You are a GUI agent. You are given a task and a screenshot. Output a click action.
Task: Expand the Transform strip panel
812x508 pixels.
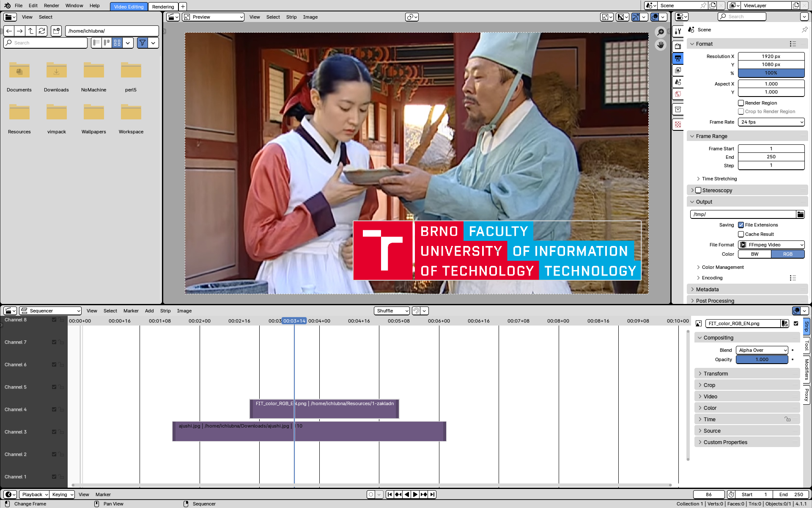716,373
